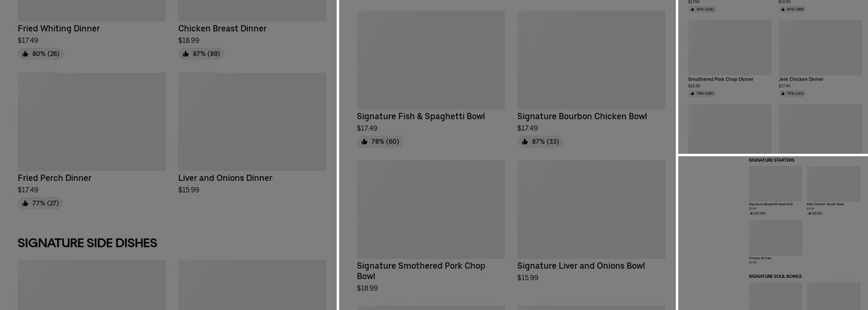Select the Signature Smothered Pork Chop Bowl image
Viewport: 868px width, 310px height.
pyautogui.click(x=430, y=210)
